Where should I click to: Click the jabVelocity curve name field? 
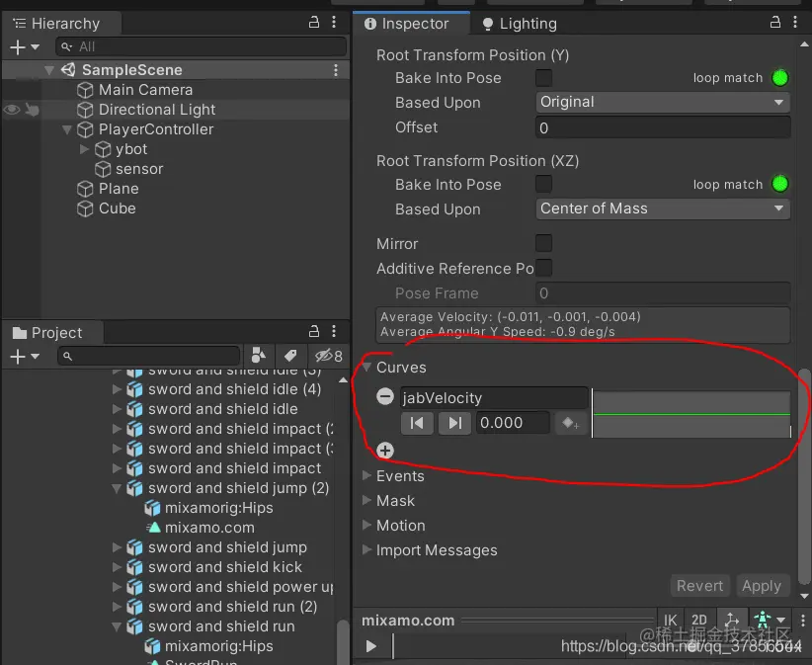click(x=494, y=398)
